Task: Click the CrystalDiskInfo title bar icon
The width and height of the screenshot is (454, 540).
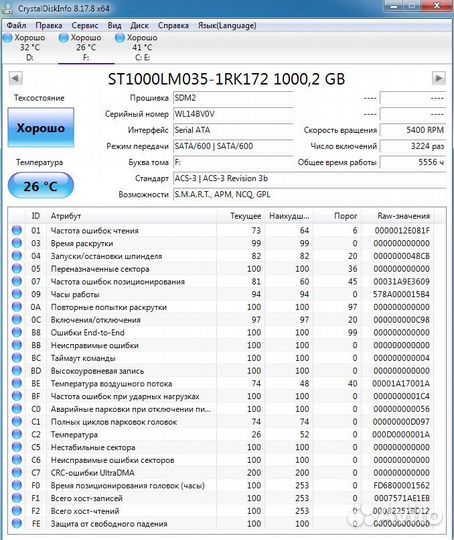Action: pos(8,8)
